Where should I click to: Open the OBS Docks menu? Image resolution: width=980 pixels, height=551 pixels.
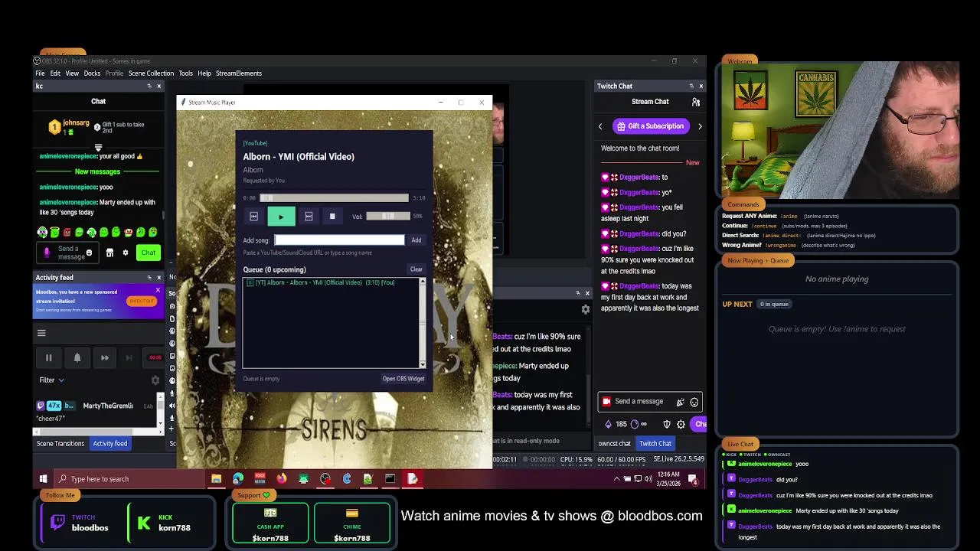click(92, 73)
